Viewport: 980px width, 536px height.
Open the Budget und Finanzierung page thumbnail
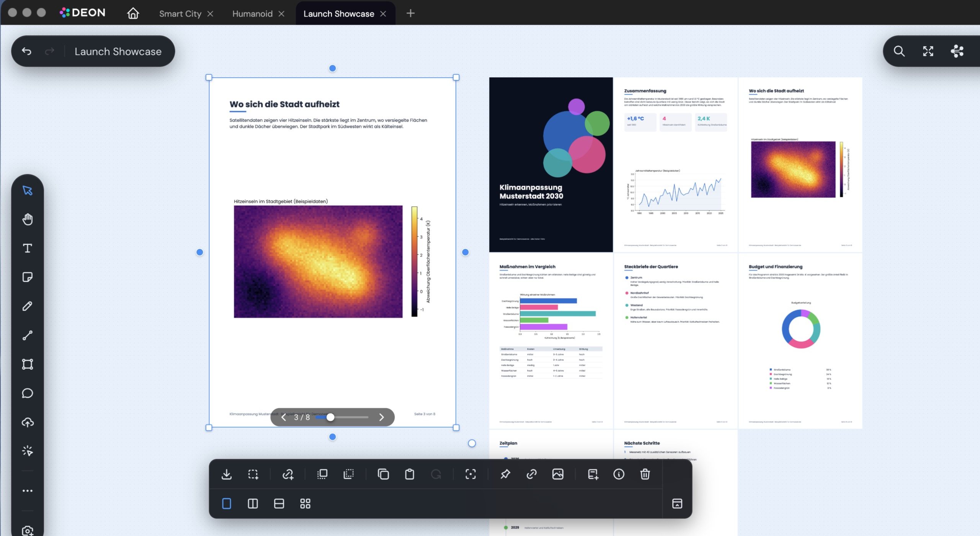click(800, 341)
